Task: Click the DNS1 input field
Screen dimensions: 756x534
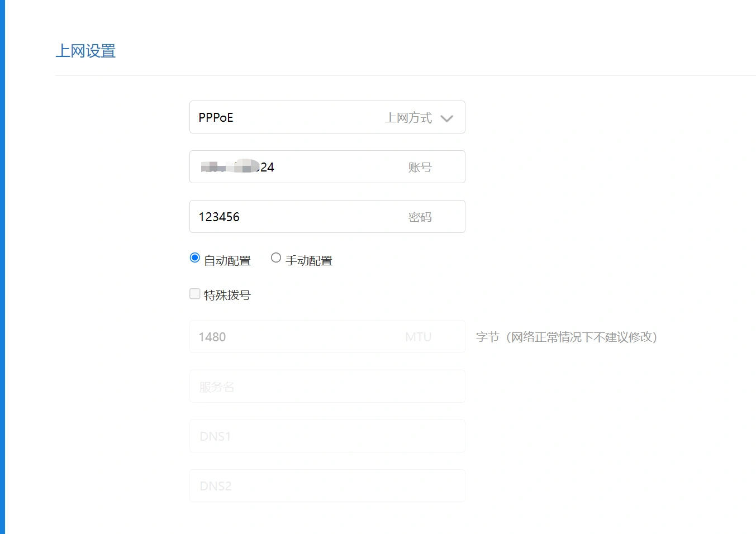Action: pyautogui.click(x=327, y=436)
